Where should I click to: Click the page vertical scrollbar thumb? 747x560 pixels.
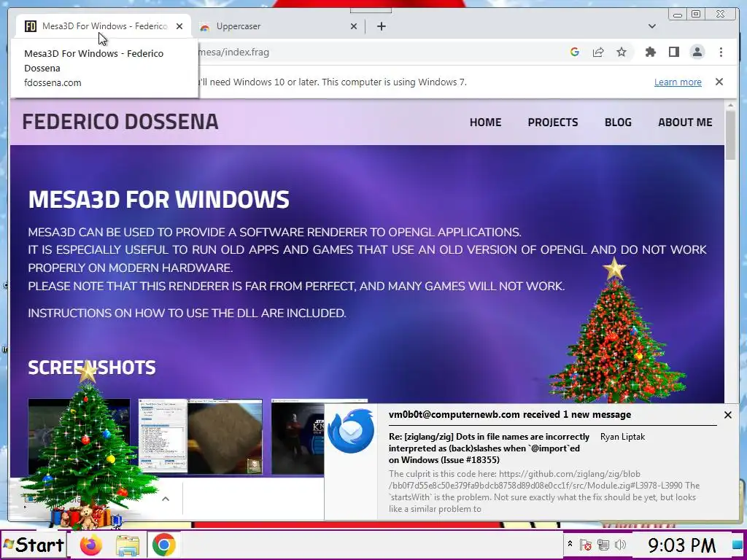pos(730,136)
